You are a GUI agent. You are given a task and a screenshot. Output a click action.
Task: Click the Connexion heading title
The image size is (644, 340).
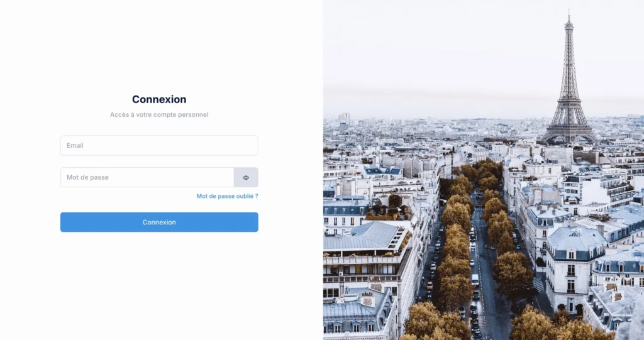point(159,99)
